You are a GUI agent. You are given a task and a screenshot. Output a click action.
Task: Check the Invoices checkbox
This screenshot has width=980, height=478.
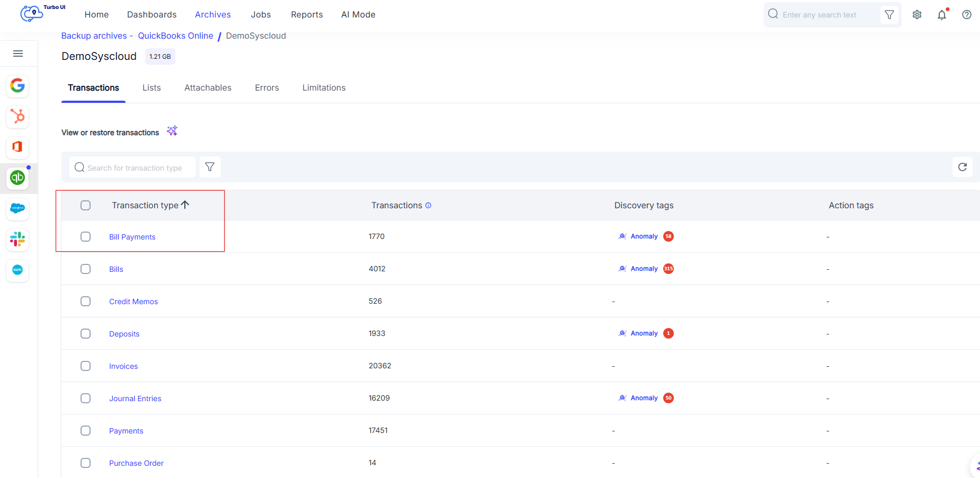[85, 366]
